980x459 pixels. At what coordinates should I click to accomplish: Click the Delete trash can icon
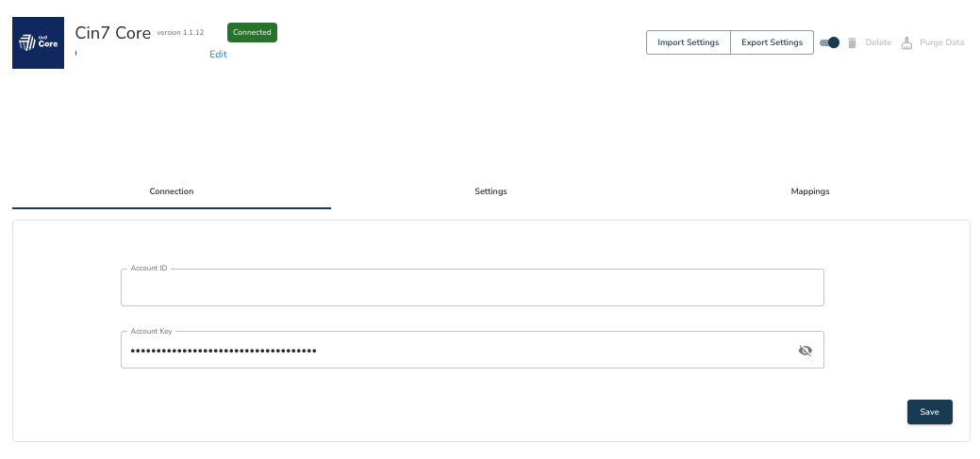pyautogui.click(x=852, y=43)
